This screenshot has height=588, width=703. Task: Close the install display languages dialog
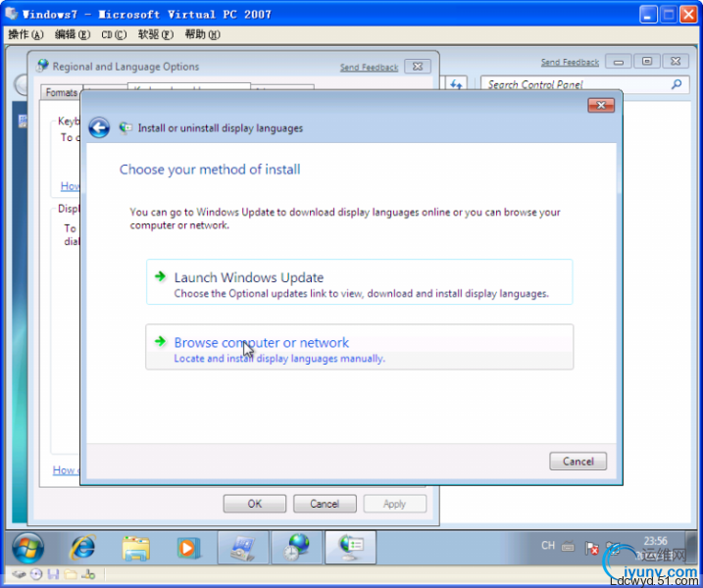point(601,105)
